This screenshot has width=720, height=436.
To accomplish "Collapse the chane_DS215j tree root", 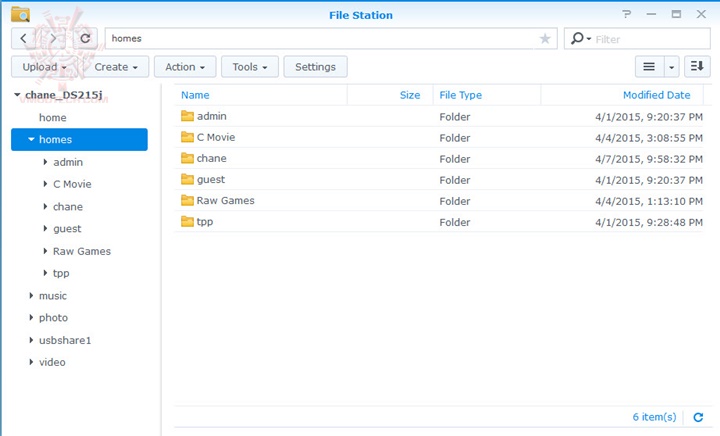I will 17,95.
